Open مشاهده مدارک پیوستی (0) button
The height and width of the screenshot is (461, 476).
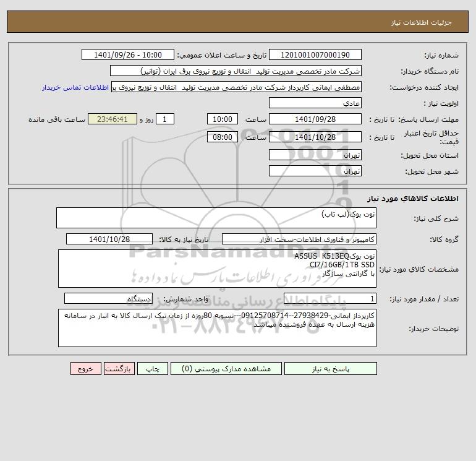pyautogui.click(x=226, y=369)
